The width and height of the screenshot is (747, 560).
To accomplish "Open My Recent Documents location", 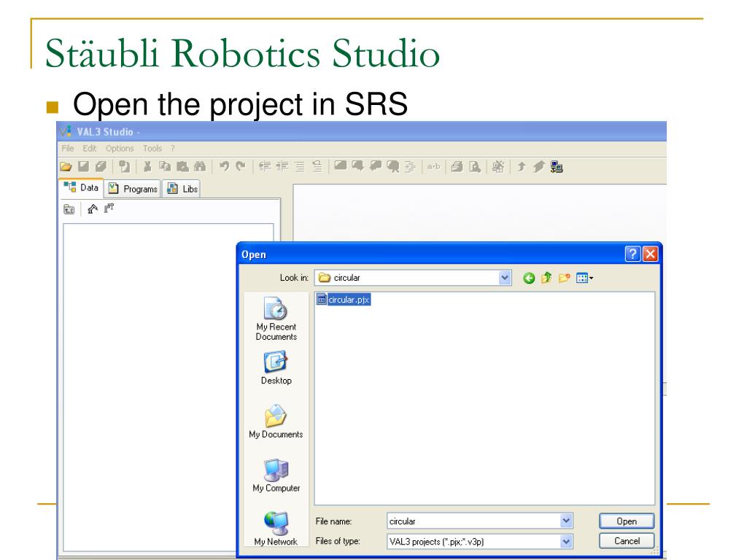I will tap(276, 319).
